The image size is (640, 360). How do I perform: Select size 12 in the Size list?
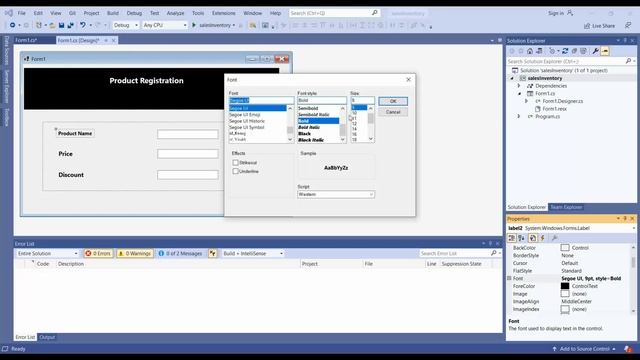click(354, 124)
